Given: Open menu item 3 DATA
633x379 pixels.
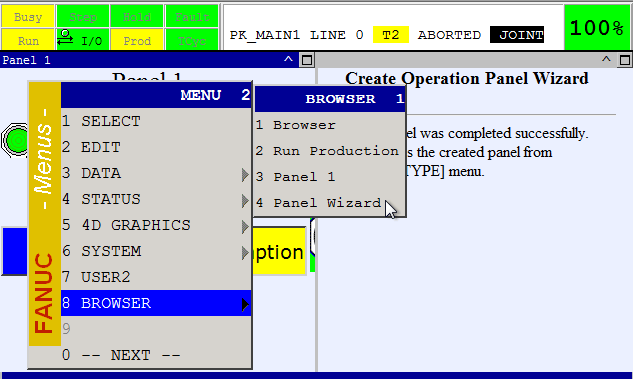Looking at the screenshot, I should (x=156, y=173).
